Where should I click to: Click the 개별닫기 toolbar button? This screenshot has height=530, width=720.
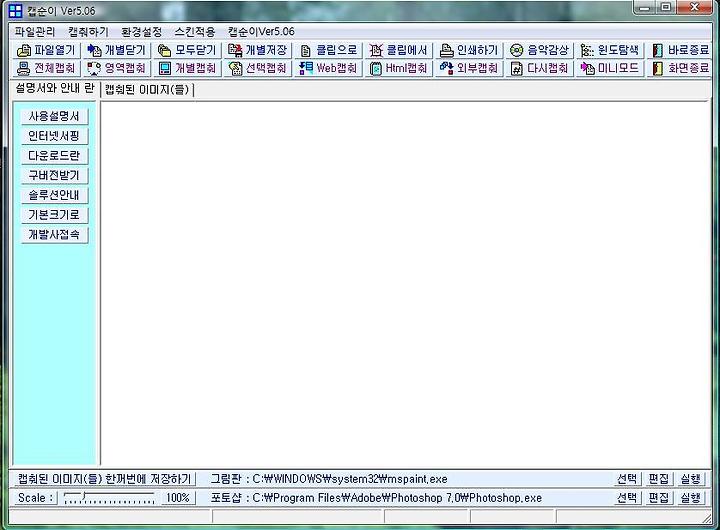click(117, 50)
